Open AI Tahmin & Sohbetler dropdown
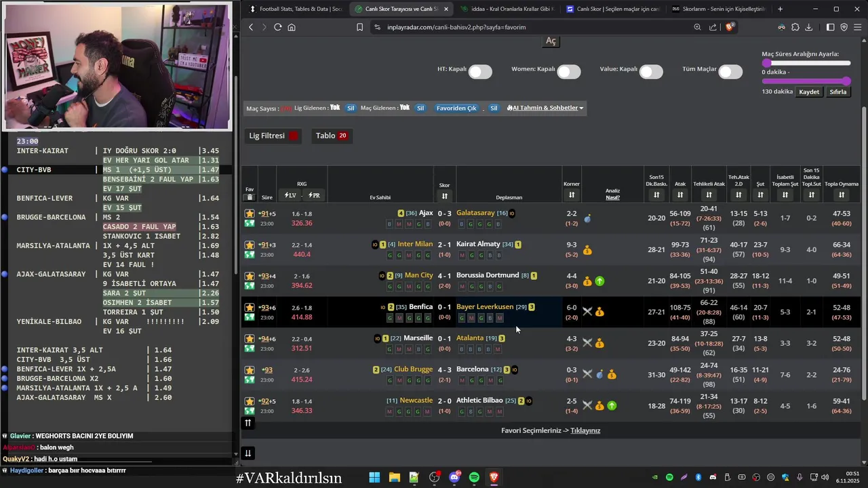 (545, 108)
